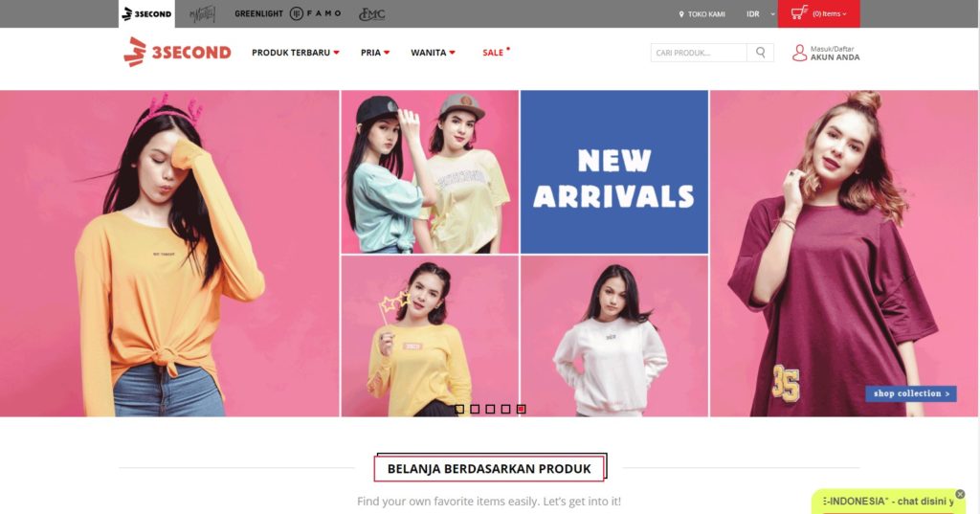Focus the Cari Produk search field

coord(698,53)
